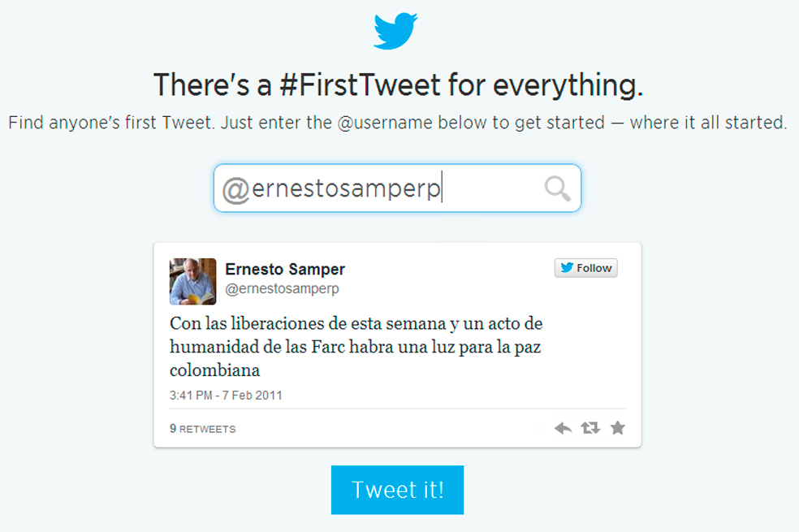View the 9 Retweets list
This screenshot has height=532, width=799.
[203, 429]
